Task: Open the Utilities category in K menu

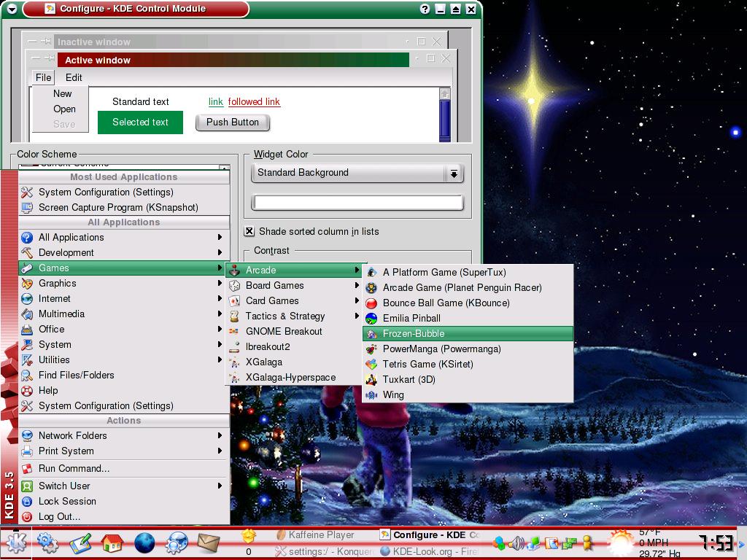Action: coord(123,359)
